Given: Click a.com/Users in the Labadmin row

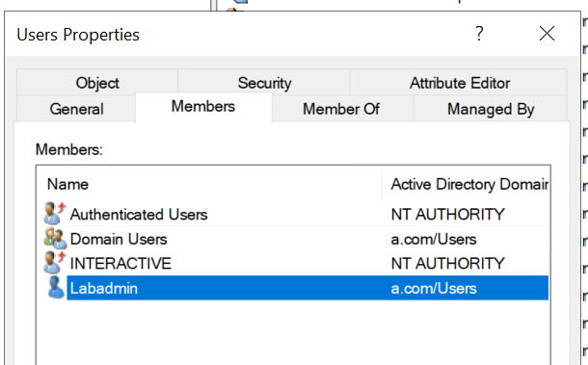Looking at the screenshot, I should [x=434, y=288].
